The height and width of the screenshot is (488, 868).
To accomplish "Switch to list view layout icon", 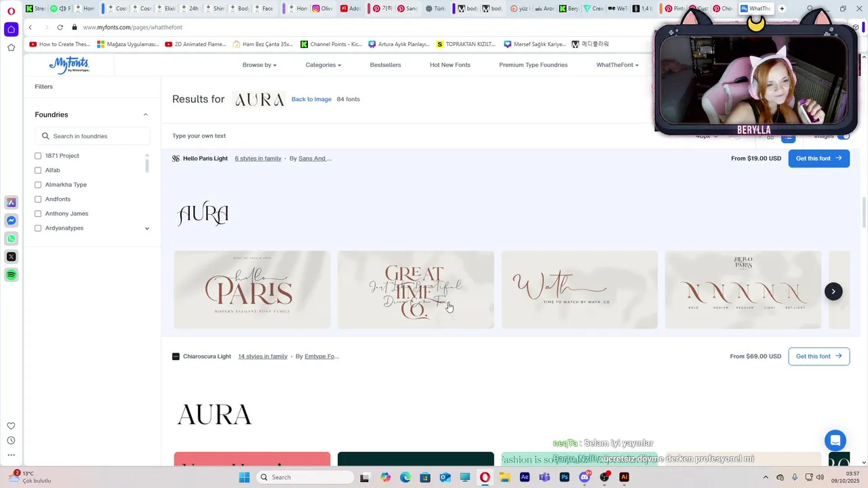I will [x=788, y=136].
